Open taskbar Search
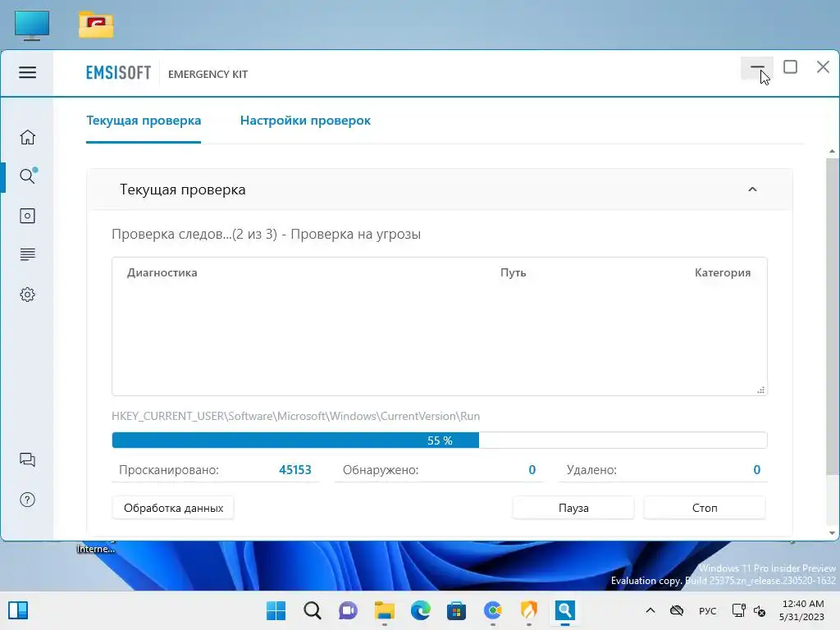This screenshot has width=840, height=630. coord(313,610)
